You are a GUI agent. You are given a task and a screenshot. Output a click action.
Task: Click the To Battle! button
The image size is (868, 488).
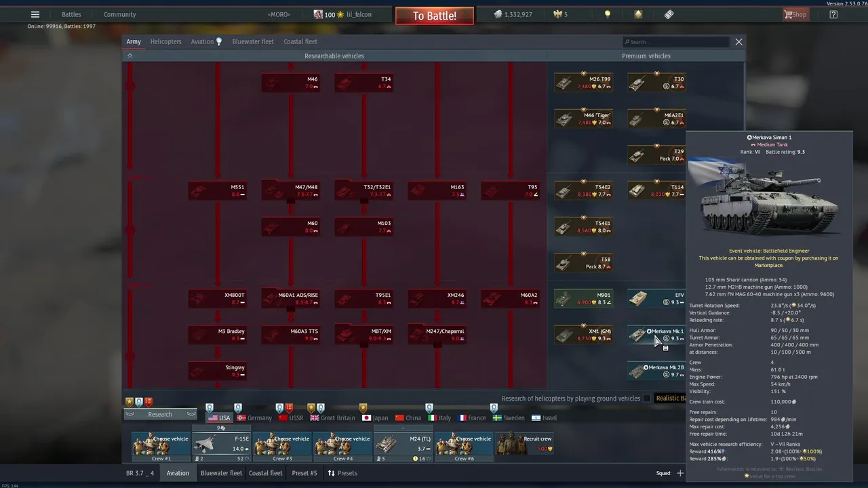pyautogui.click(x=435, y=16)
